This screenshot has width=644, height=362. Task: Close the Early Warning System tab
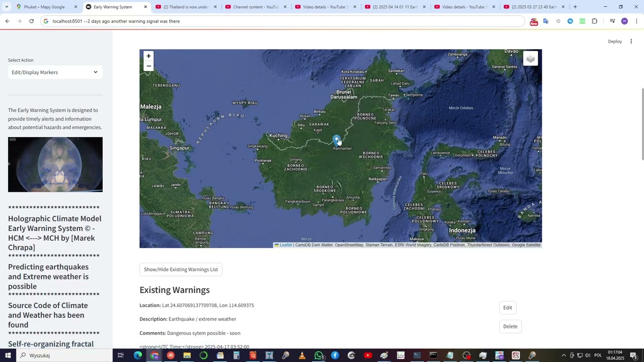pos(145,7)
